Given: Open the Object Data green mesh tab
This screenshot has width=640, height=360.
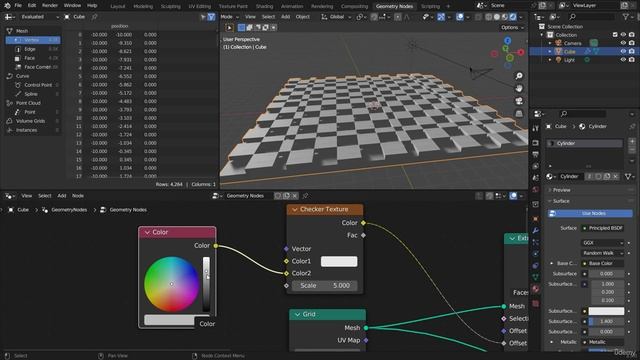Looking at the screenshot, I should tap(536, 277).
